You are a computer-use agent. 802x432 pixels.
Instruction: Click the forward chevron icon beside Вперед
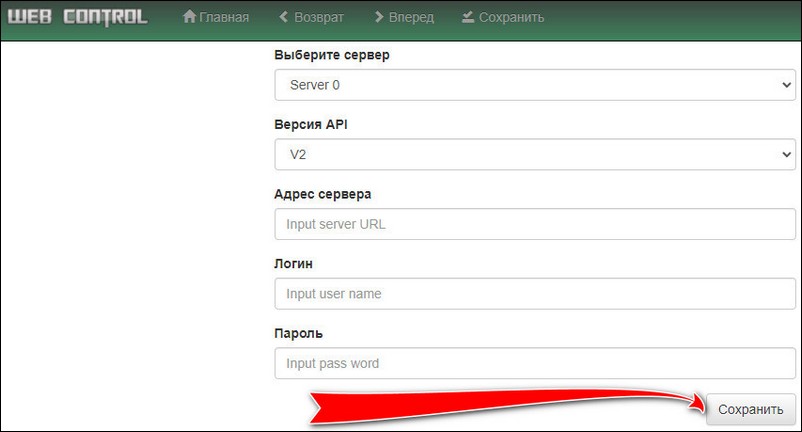pyautogui.click(x=379, y=17)
